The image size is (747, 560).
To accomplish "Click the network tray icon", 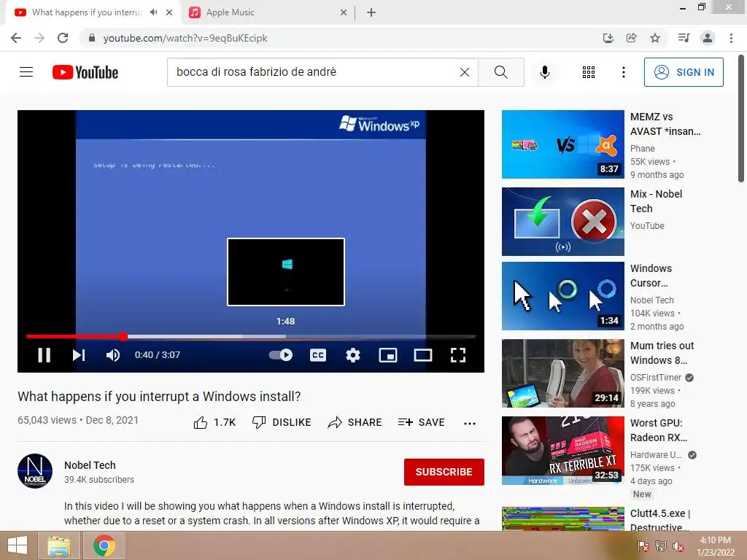I will 661,545.
